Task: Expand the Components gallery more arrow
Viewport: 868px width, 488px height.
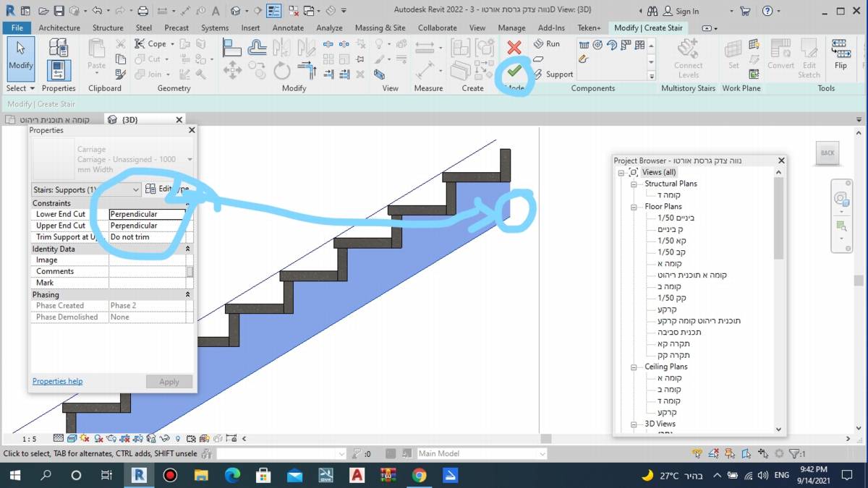Action: (x=651, y=74)
